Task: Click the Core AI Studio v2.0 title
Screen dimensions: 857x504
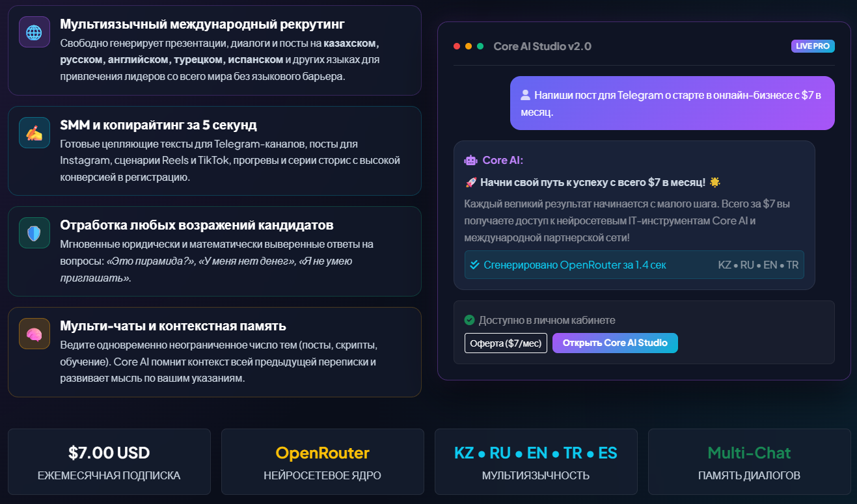Action: tap(543, 46)
